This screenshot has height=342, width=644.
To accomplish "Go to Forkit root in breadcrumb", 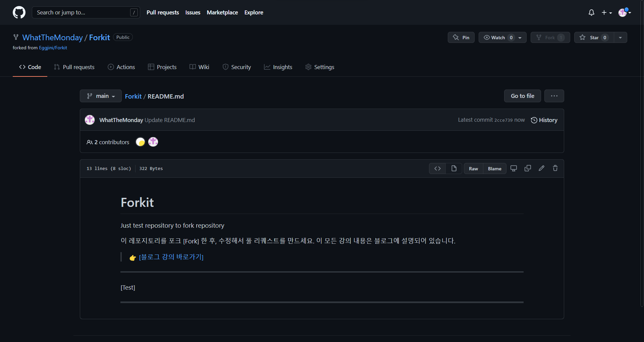I will (133, 96).
